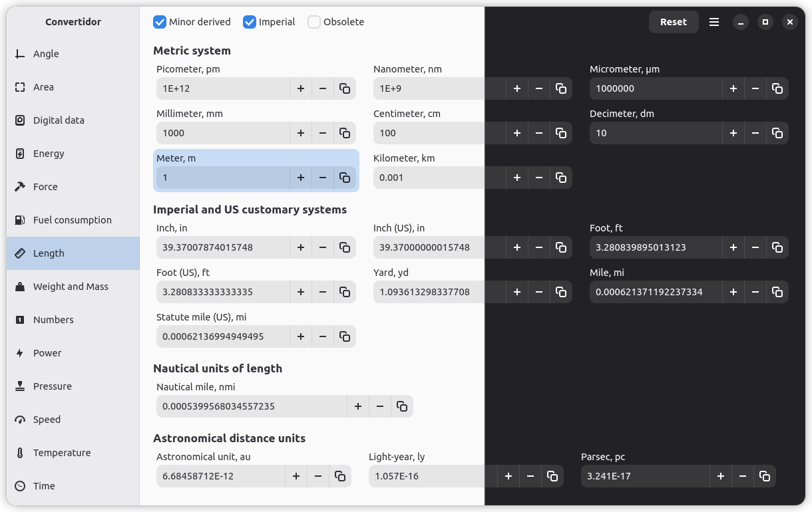
Task: Increment the Millimeter value with plus
Action: (301, 133)
